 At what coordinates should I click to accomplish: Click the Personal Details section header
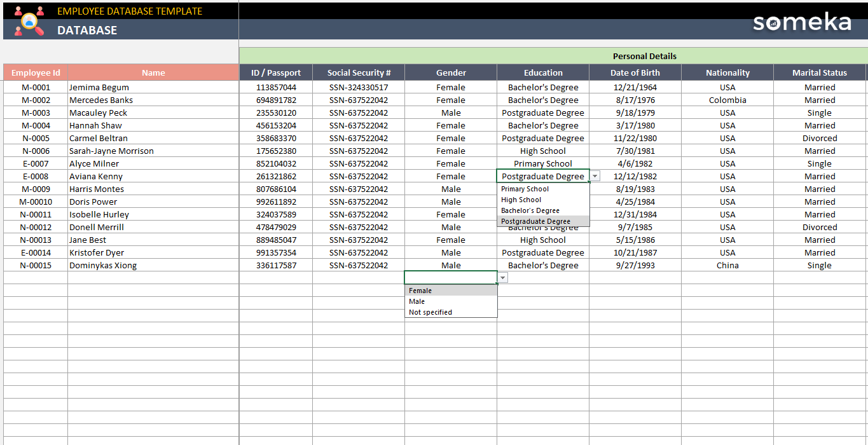pyautogui.click(x=644, y=56)
